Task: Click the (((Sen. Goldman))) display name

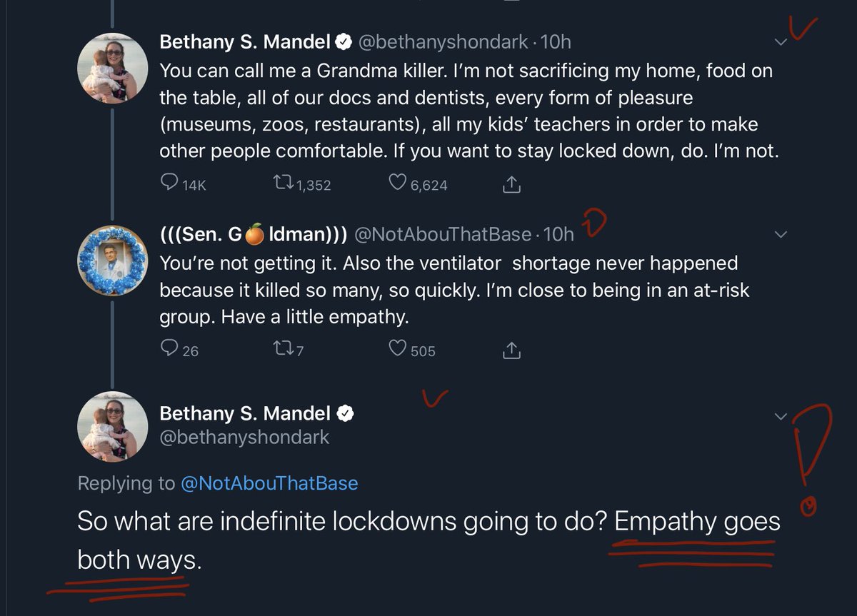Action: click(x=254, y=234)
